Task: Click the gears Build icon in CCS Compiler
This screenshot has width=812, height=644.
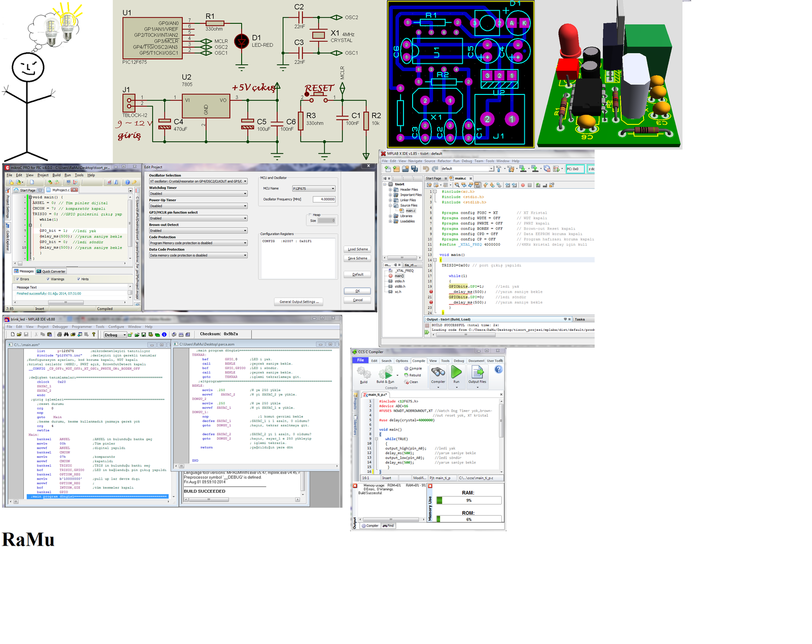Action: click(x=364, y=373)
